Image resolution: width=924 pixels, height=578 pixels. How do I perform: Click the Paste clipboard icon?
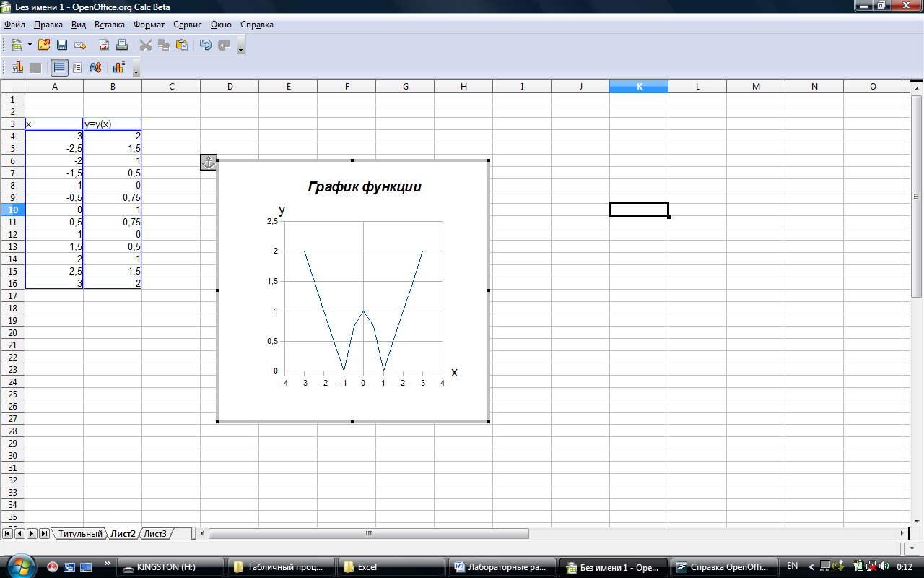pyautogui.click(x=182, y=45)
